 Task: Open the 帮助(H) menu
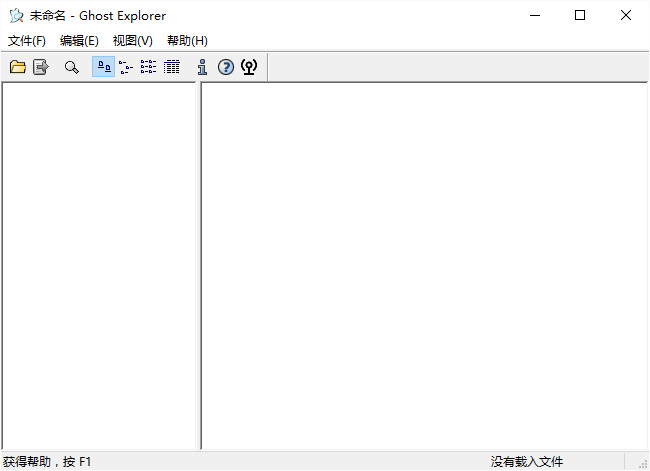187,41
